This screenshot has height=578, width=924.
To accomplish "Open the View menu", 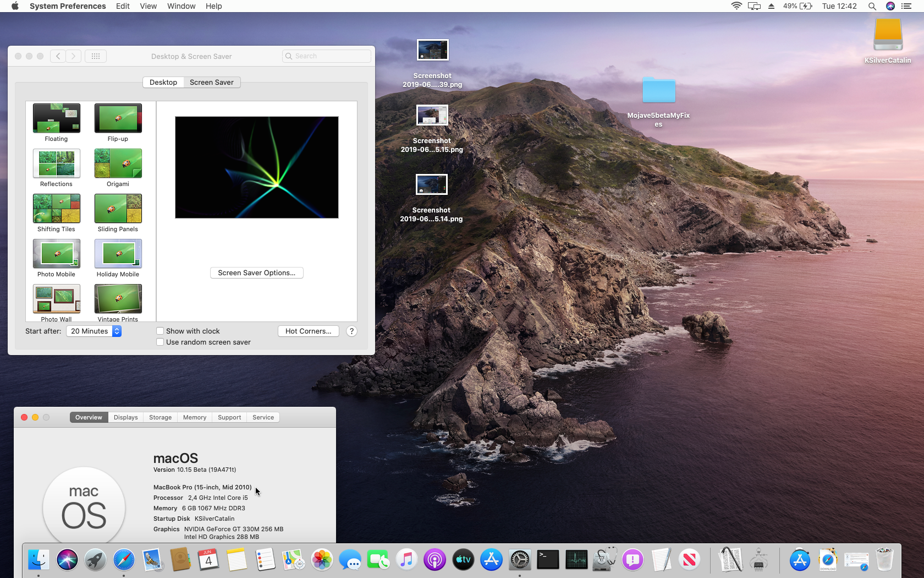I will [148, 6].
